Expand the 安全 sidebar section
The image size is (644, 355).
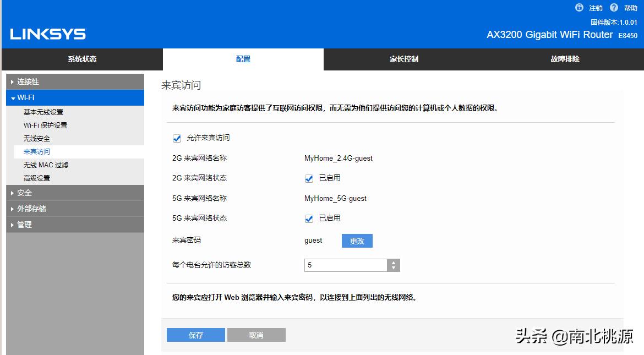point(26,193)
